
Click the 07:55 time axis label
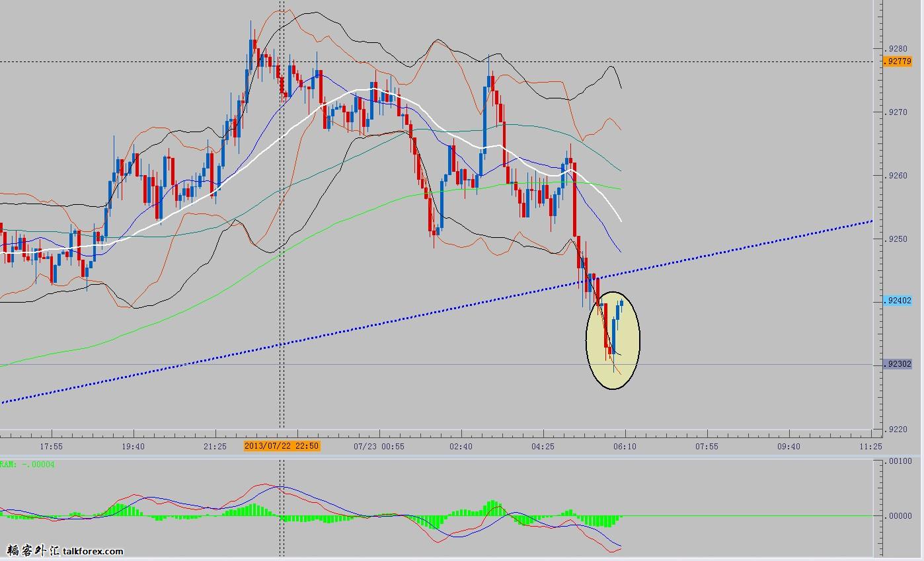click(x=707, y=447)
